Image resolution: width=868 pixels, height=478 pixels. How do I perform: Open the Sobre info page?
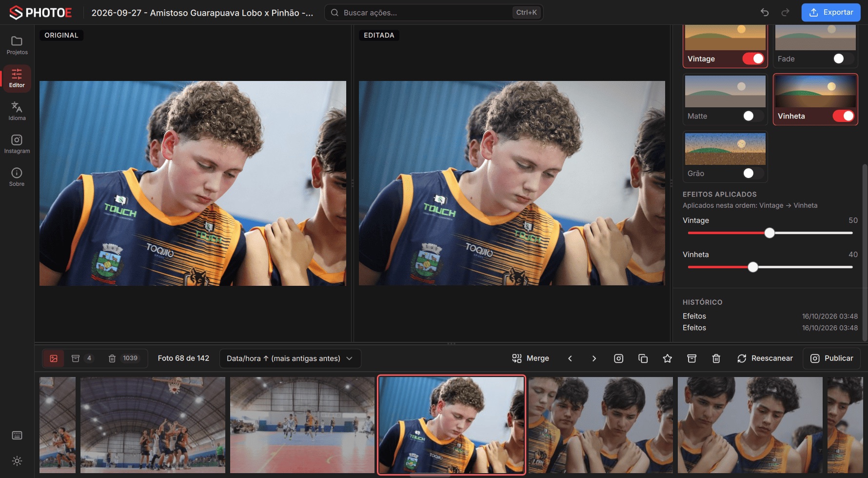[x=17, y=177]
